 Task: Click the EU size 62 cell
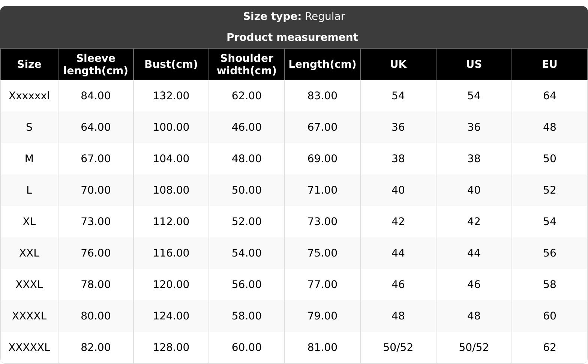coord(549,348)
